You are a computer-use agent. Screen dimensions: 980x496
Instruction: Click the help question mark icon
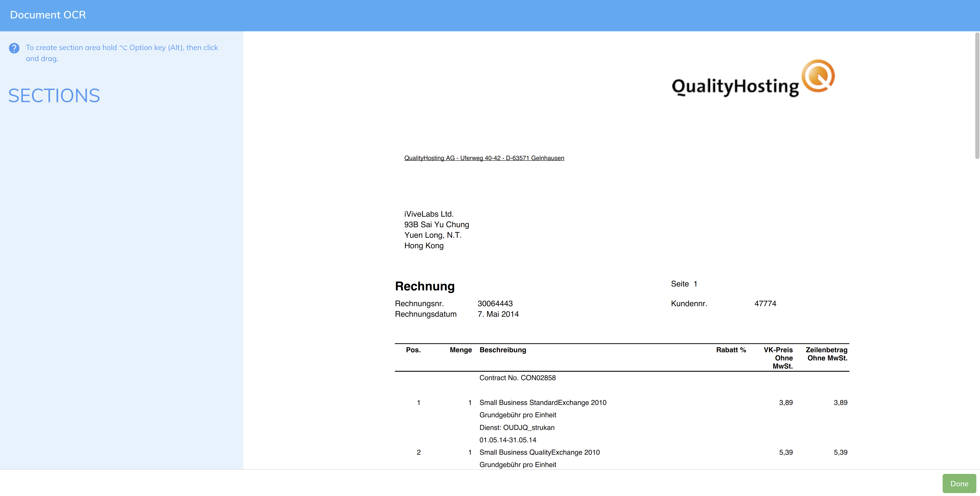pos(14,48)
